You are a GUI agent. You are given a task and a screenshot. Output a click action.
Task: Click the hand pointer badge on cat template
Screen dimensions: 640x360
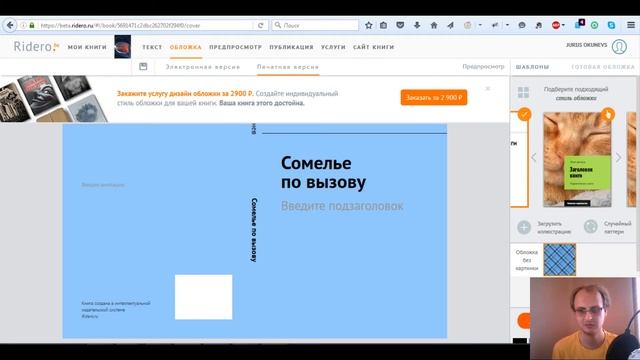(x=608, y=114)
